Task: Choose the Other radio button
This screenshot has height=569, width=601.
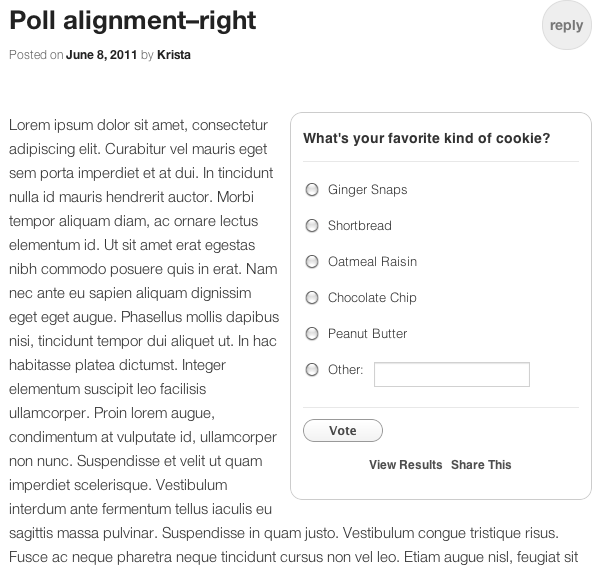Action: pyautogui.click(x=312, y=370)
